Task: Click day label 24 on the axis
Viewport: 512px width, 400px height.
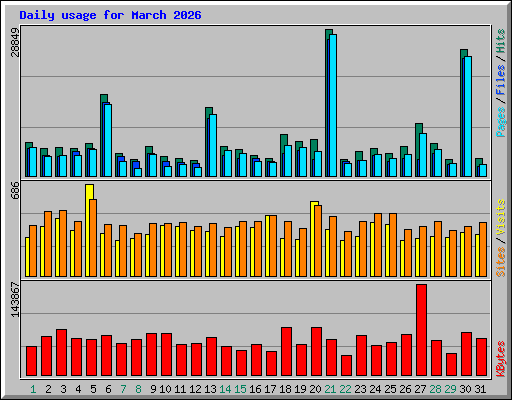Action: pyautogui.click(x=375, y=389)
